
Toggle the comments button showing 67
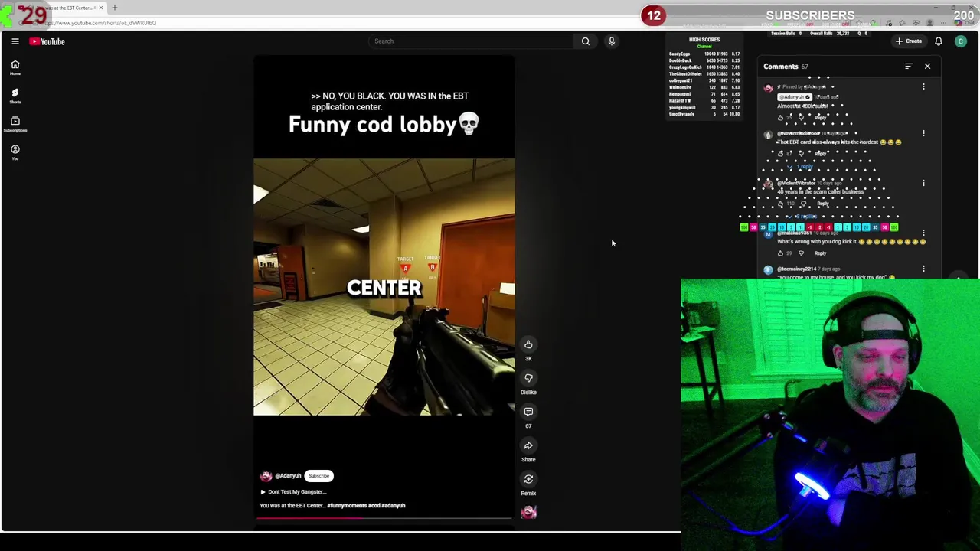[x=528, y=412]
